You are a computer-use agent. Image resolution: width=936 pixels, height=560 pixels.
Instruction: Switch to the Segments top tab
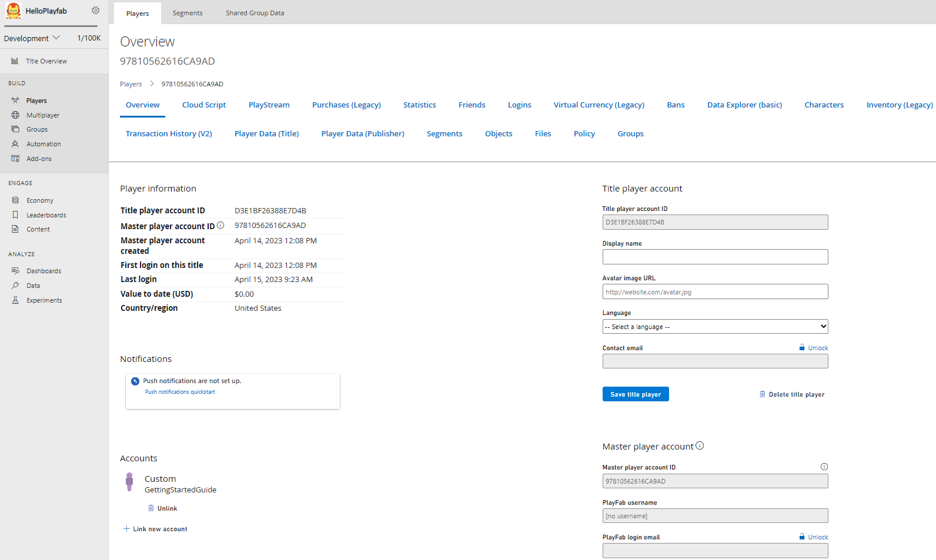click(x=188, y=13)
